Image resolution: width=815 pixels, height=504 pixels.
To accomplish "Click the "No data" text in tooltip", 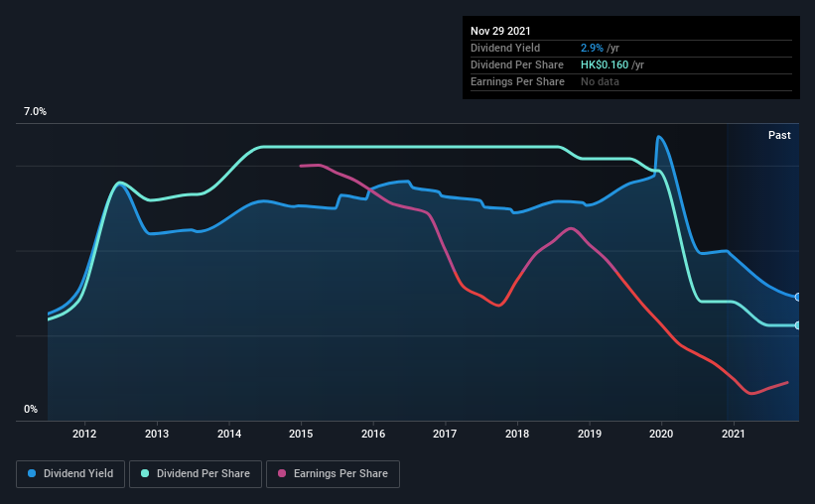I will click(601, 81).
